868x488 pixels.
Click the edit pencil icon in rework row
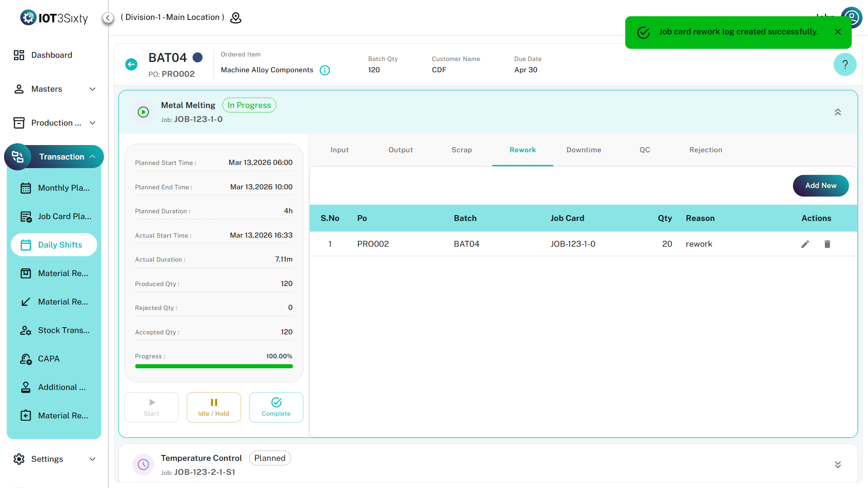pos(805,244)
